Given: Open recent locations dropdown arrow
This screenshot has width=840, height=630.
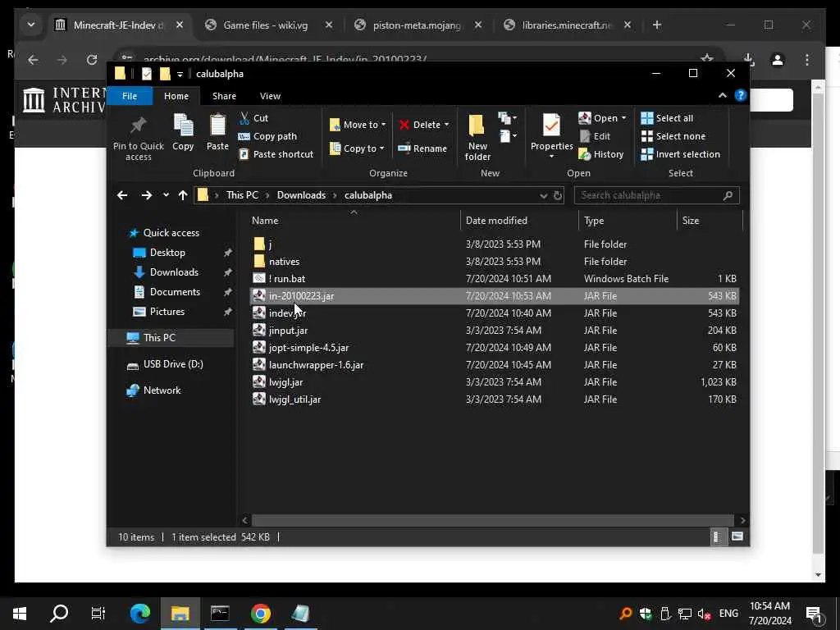Looking at the screenshot, I should pyautogui.click(x=166, y=195).
